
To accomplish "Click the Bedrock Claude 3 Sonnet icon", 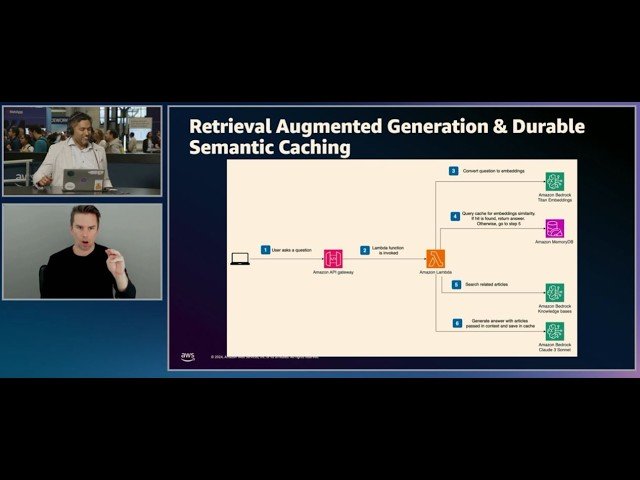I will (555, 331).
